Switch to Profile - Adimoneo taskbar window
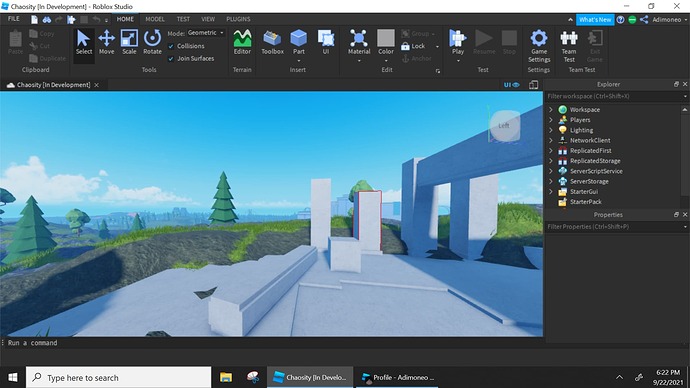The width and height of the screenshot is (690, 388). (398, 377)
